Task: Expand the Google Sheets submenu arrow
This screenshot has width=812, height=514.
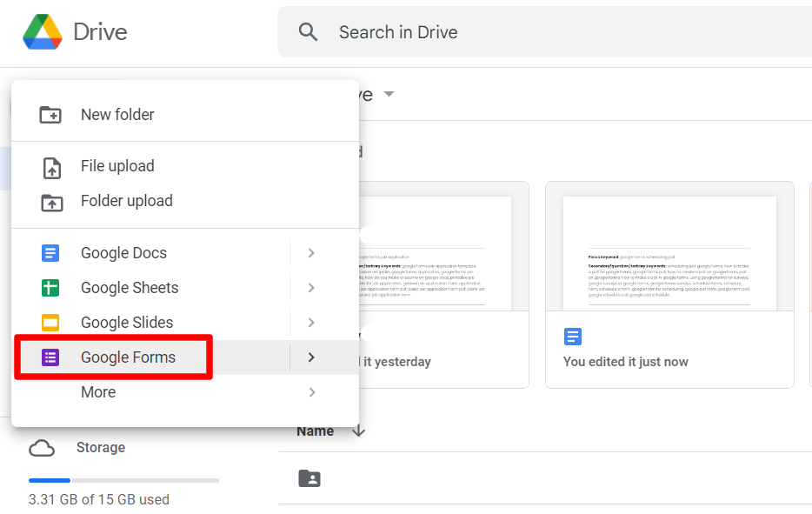Action: (311, 288)
